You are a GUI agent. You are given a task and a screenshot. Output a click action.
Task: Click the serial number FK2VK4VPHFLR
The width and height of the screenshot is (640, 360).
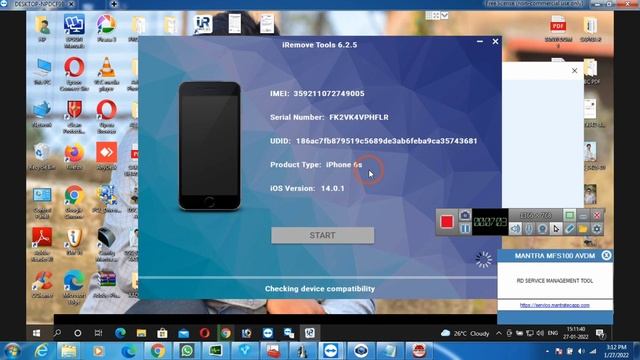[x=359, y=117]
